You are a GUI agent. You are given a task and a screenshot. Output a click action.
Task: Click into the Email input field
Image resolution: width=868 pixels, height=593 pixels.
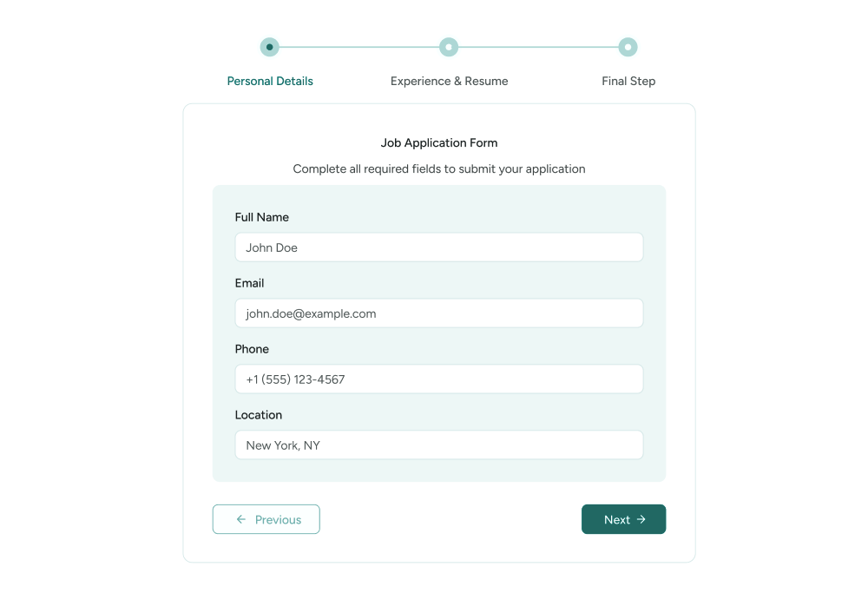click(x=438, y=313)
